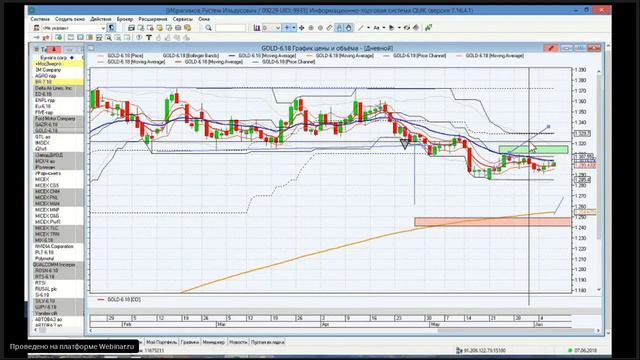The width and height of the screenshot is (640, 360).
Task: Click the second round zoom icon
Action: pyautogui.click(x=320, y=28)
